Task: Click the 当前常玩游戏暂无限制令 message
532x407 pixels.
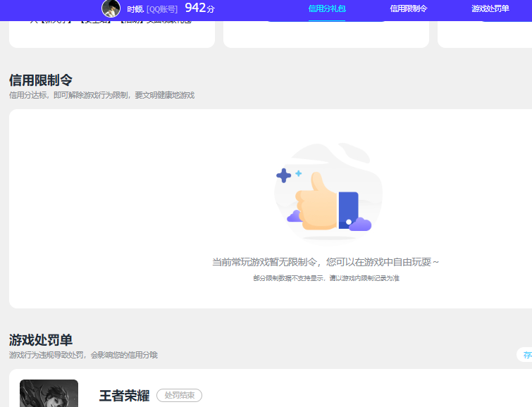Action: pyautogui.click(x=326, y=262)
